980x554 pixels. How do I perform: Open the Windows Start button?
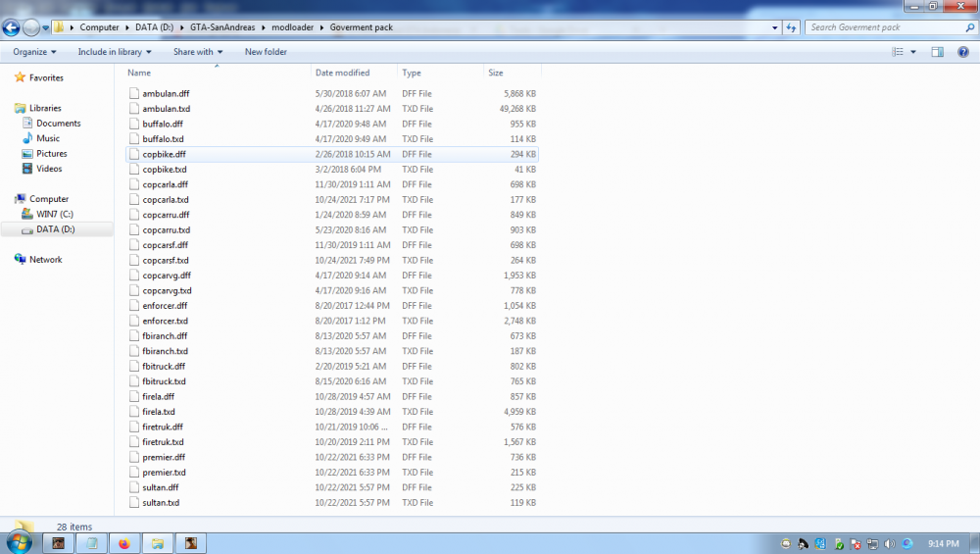pyautogui.click(x=19, y=542)
